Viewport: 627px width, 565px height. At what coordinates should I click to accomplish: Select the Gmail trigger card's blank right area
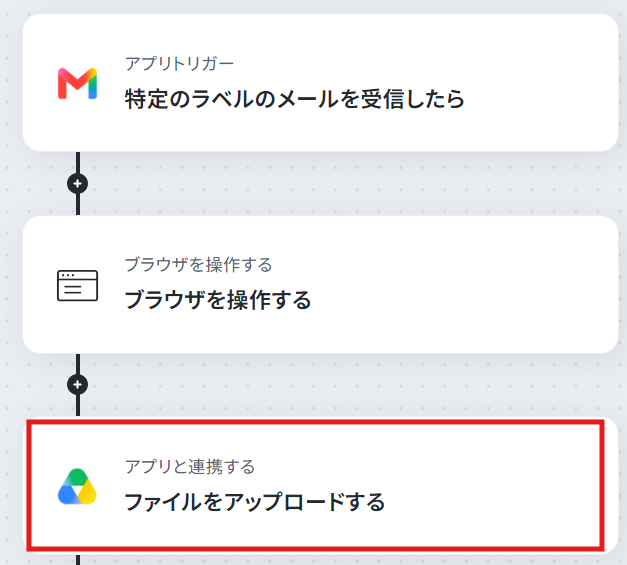click(540, 83)
